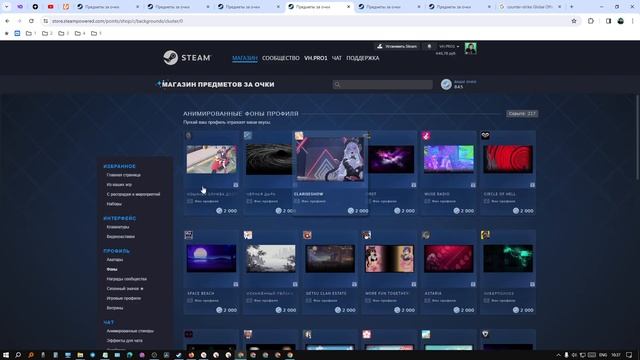640x360 pixels.
Task: Click the game icon above SPACE BEACH
Action: click(189, 235)
